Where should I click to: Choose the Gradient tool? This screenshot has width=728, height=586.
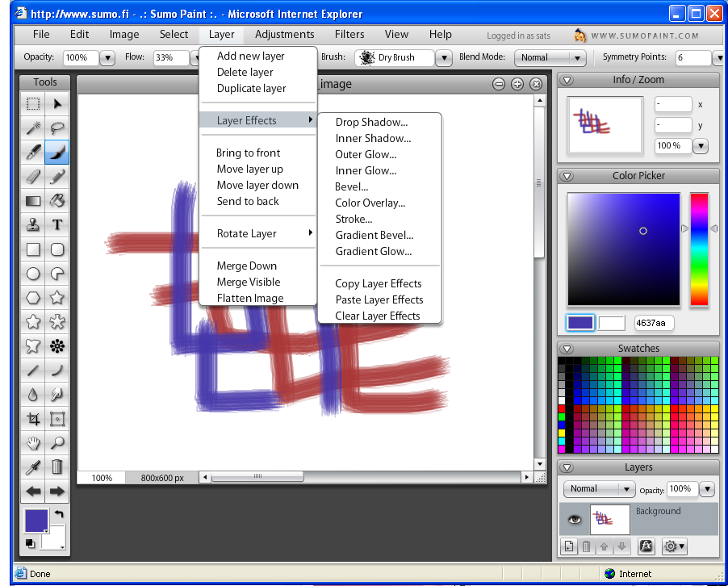tap(33, 200)
